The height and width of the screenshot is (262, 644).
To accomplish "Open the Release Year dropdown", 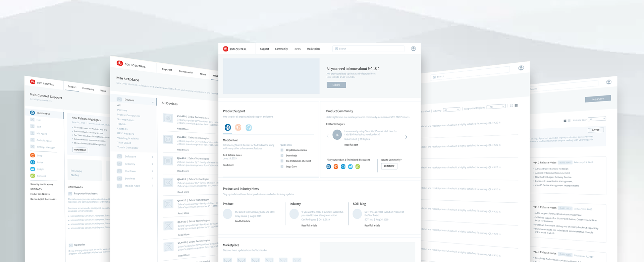I will (597, 119).
